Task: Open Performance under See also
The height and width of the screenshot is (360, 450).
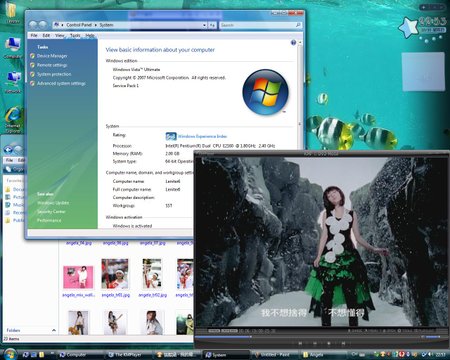Action: point(49,220)
